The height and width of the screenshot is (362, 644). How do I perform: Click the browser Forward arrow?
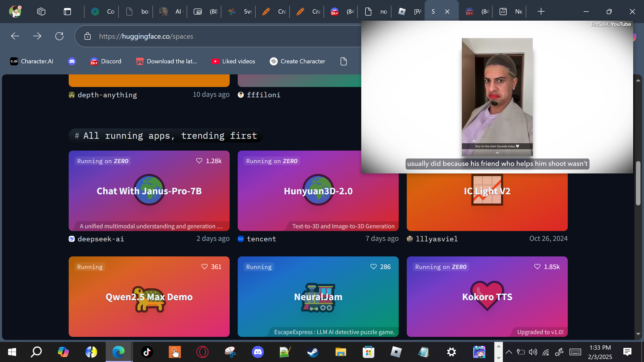tap(37, 36)
